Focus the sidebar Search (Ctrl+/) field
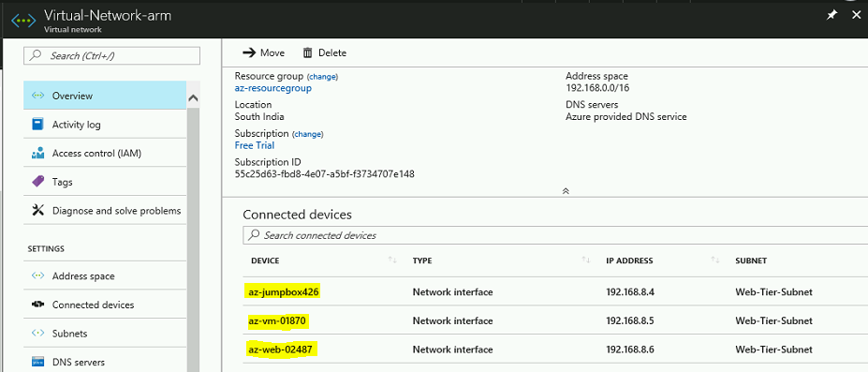This screenshot has height=372, width=868. [111, 55]
